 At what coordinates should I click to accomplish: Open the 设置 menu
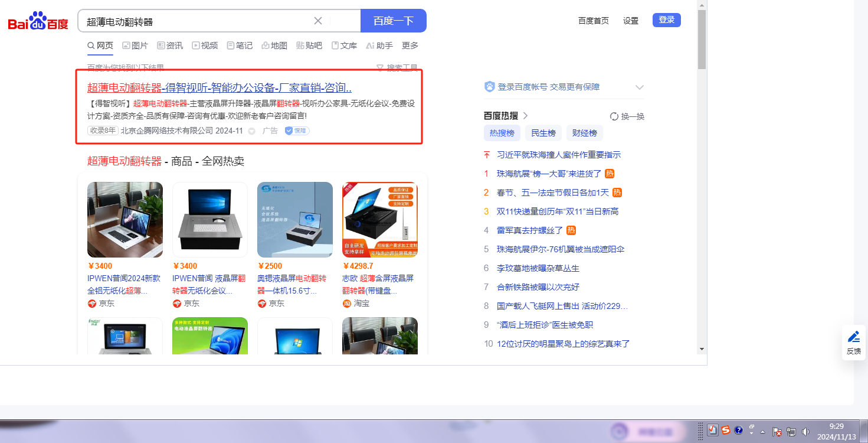[631, 21]
